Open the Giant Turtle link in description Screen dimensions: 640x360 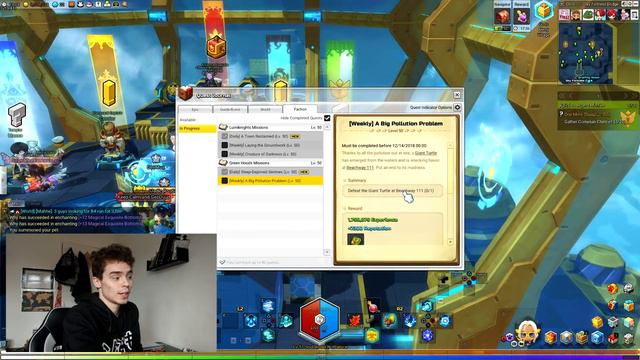pyautogui.click(x=426, y=153)
